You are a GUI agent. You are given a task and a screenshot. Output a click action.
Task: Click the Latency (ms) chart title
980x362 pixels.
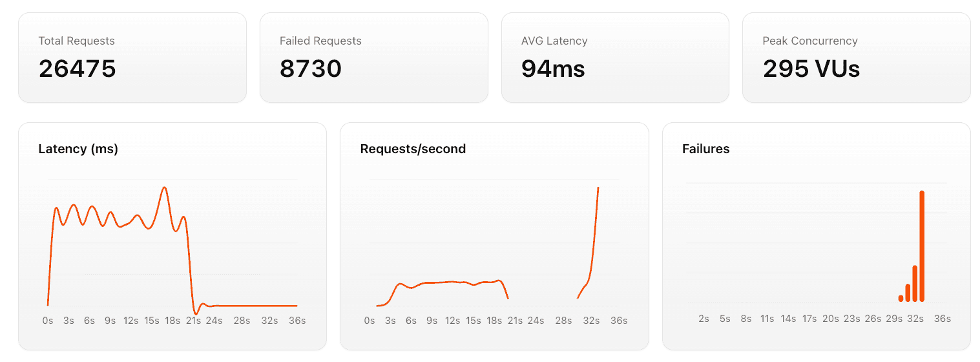78,149
